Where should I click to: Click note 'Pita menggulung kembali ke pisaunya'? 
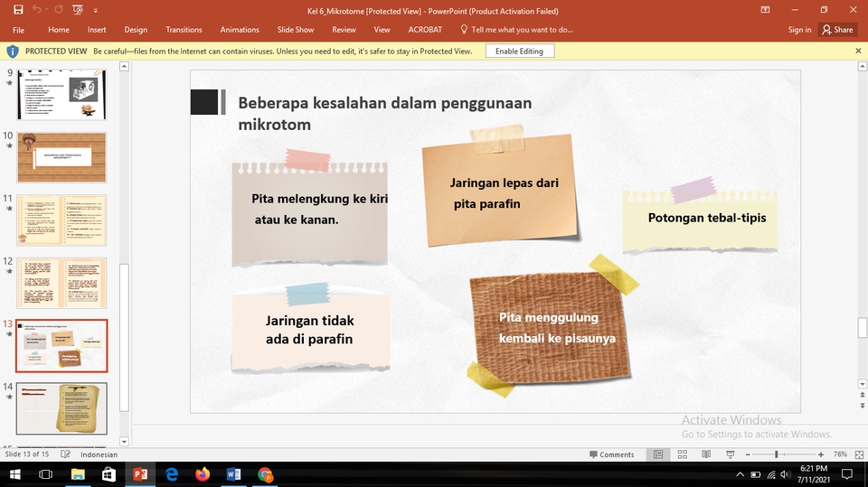tap(551, 328)
